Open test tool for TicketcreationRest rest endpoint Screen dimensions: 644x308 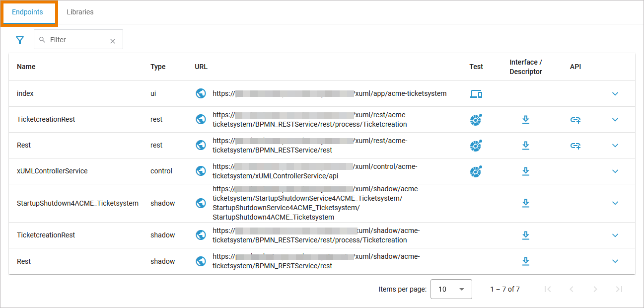click(x=476, y=120)
